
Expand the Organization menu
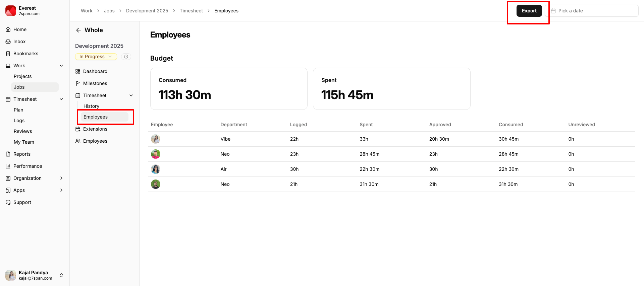point(61,178)
